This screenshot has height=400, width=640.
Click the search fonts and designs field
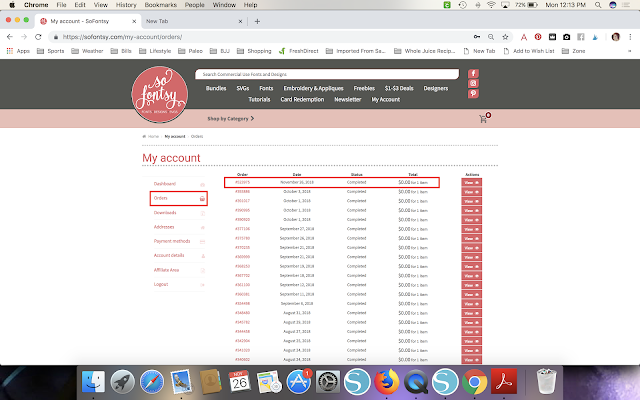coord(327,74)
